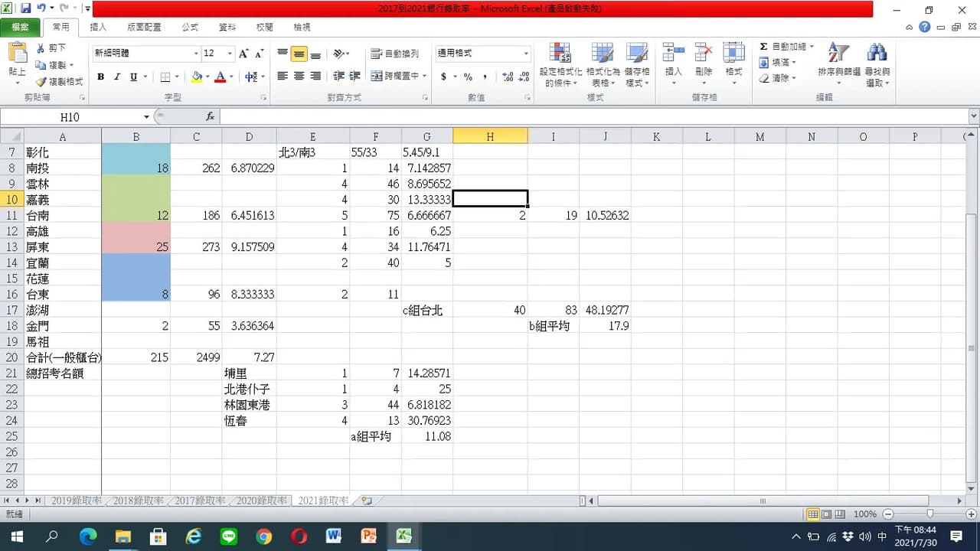Toggle italic formatting
This screenshot has width=980, height=551.
coord(117,77)
